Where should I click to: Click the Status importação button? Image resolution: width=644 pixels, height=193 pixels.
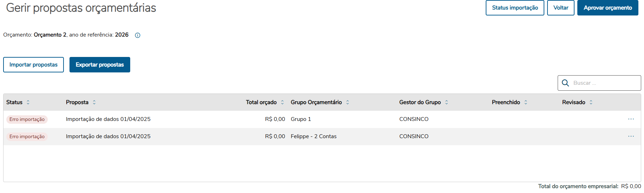(x=514, y=8)
